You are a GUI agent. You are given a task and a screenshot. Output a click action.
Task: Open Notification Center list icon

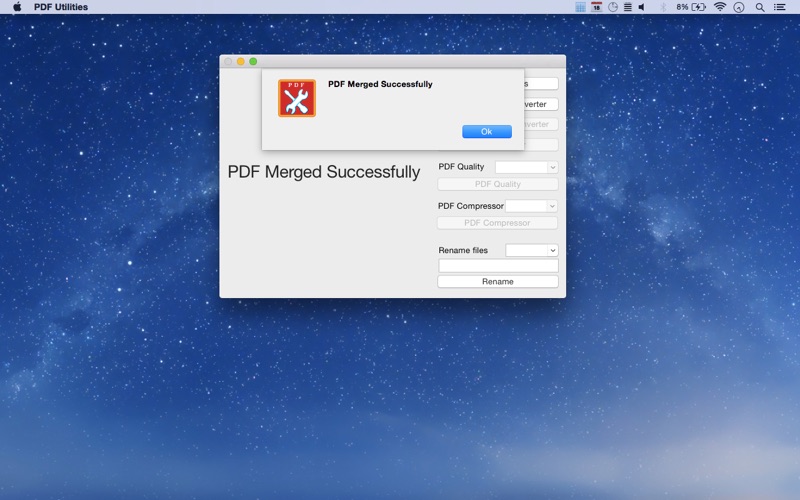(780, 7)
